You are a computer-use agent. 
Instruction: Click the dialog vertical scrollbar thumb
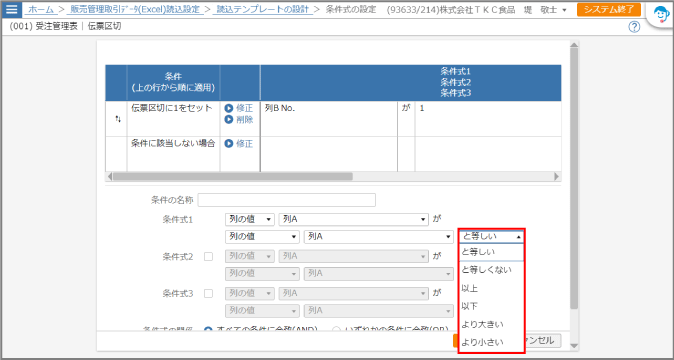574,178
